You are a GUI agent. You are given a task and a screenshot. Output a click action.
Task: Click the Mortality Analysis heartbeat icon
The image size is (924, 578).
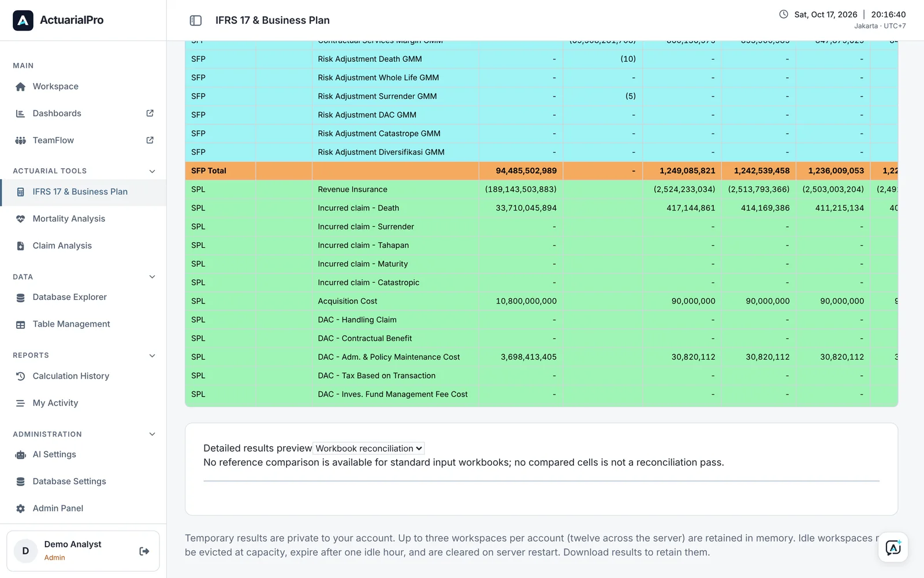point(21,219)
